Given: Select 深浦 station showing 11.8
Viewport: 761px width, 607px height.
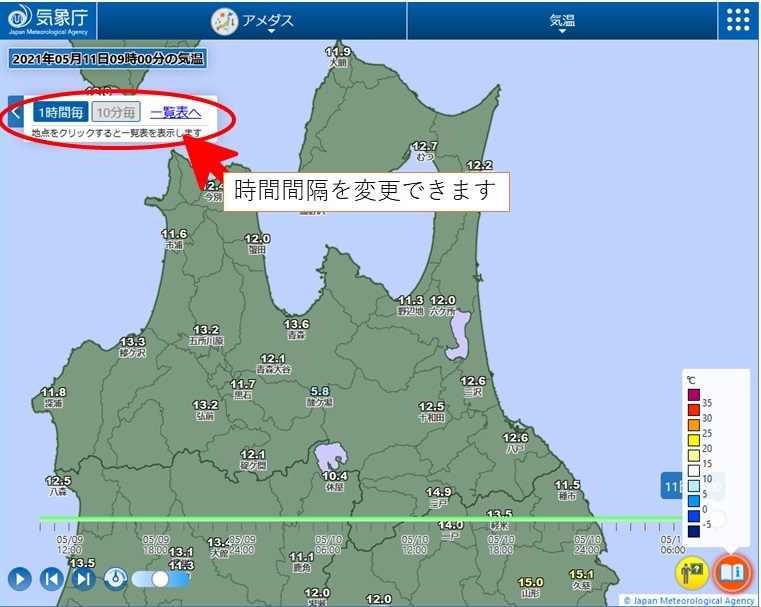Looking at the screenshot, I should 53,397.
